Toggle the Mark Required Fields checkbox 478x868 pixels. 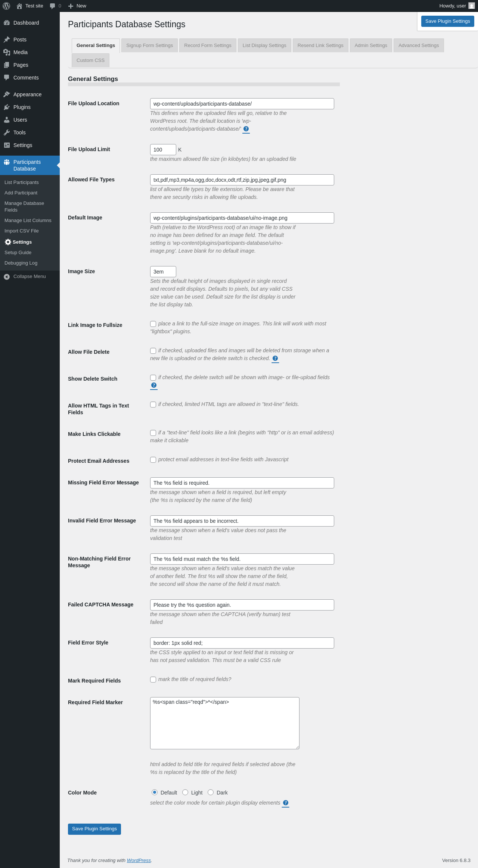tap(153, 680)
